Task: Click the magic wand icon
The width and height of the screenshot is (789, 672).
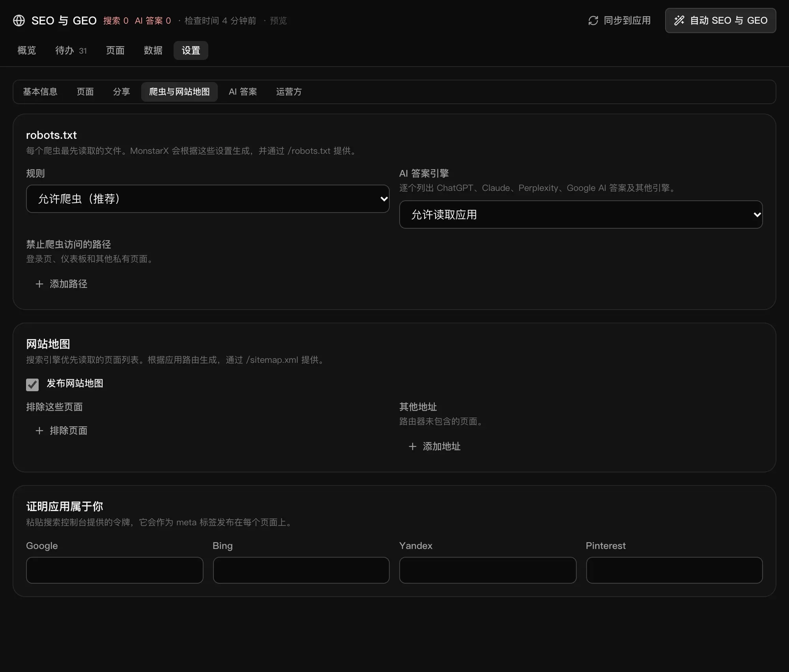Action: (679, 21)
